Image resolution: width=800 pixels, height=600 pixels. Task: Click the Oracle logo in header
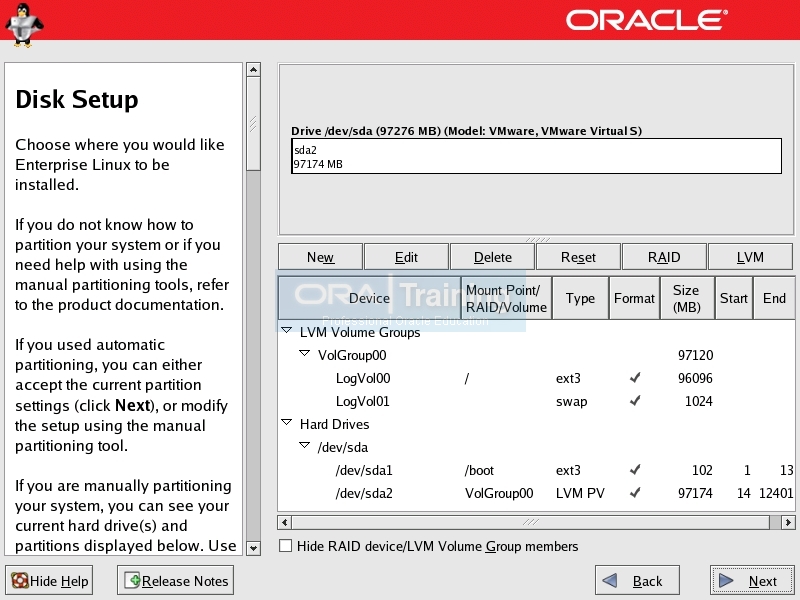coord(646,20)
